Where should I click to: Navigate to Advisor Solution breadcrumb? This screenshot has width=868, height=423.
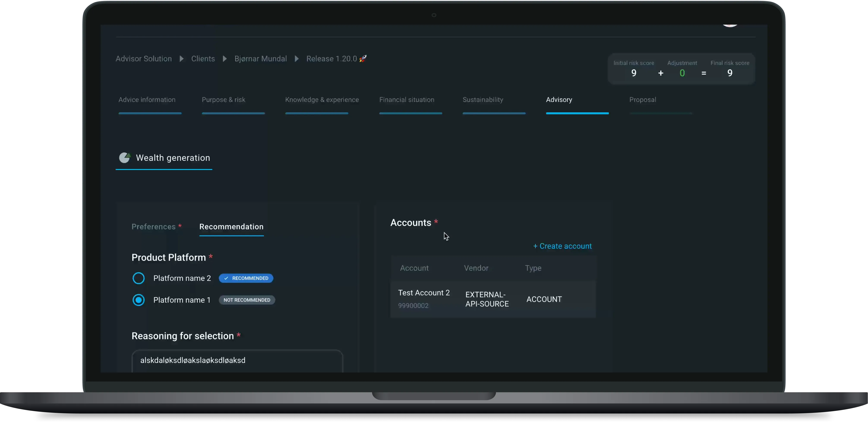(x=144, y=59)
